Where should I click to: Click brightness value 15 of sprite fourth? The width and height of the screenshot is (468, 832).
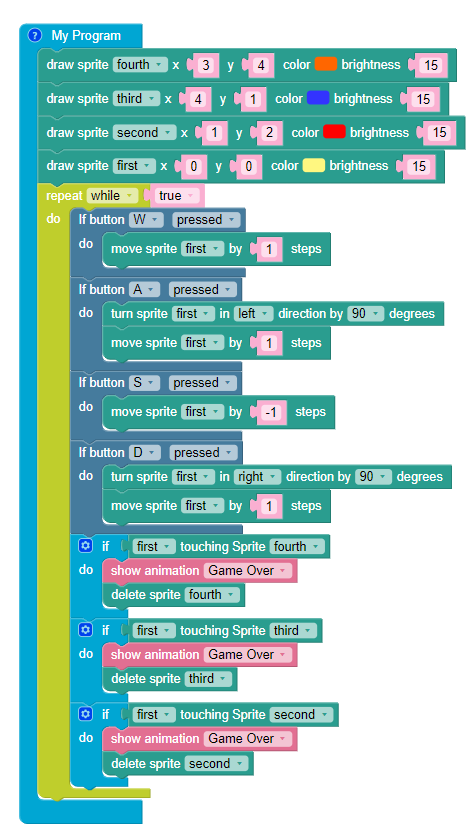click(430, 65)
